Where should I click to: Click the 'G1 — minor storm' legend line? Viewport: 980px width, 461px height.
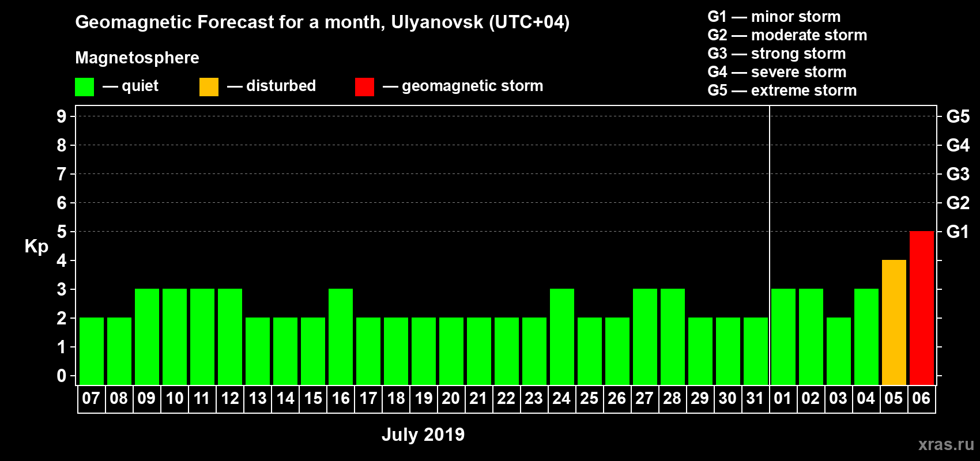(x=774, y=17)
